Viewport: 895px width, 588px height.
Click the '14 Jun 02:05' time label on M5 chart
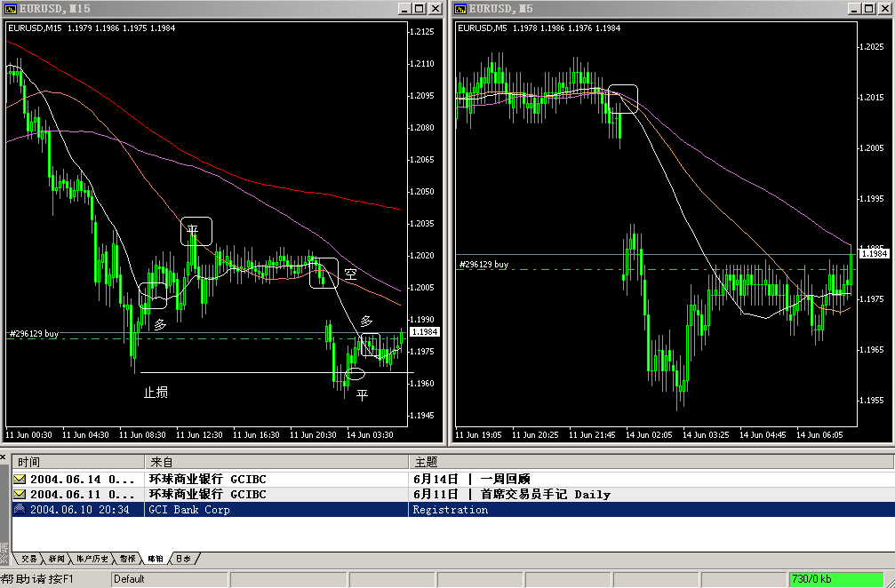pyautogui.click(x=649, y=434)
